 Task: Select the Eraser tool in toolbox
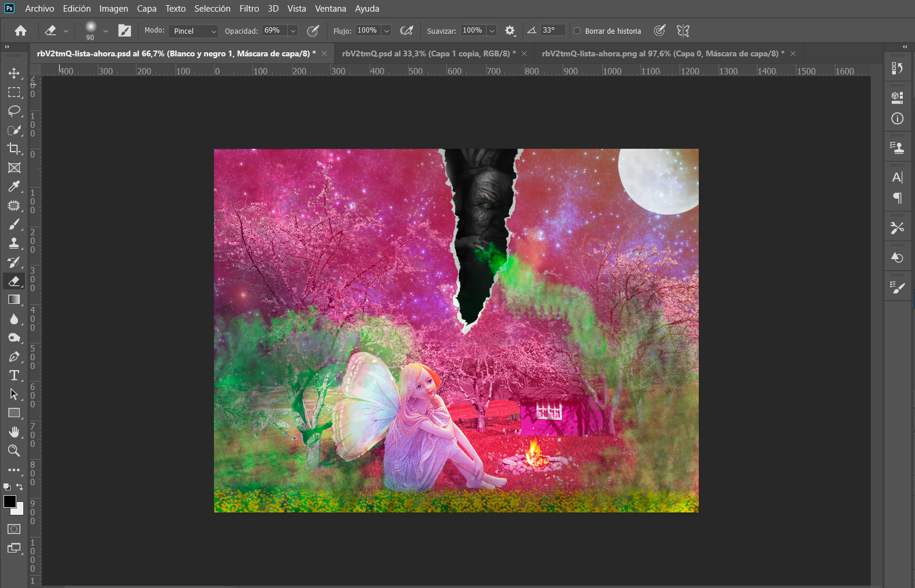point(14,281)
